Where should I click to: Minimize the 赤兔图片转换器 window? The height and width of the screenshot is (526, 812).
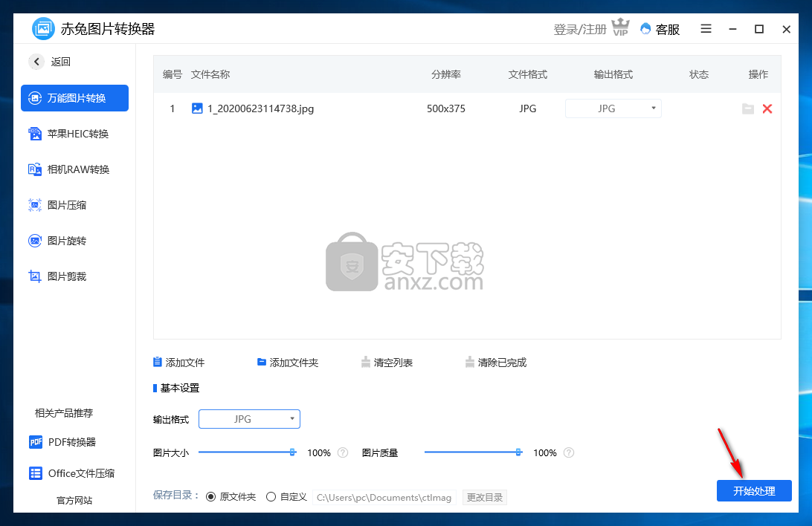(732, 30)
